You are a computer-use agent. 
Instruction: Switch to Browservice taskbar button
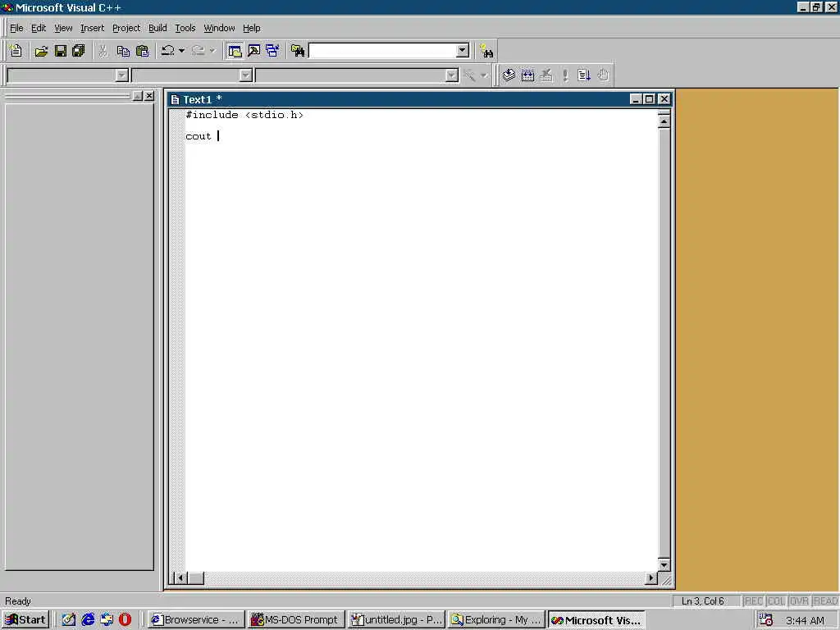click(195, 620)
